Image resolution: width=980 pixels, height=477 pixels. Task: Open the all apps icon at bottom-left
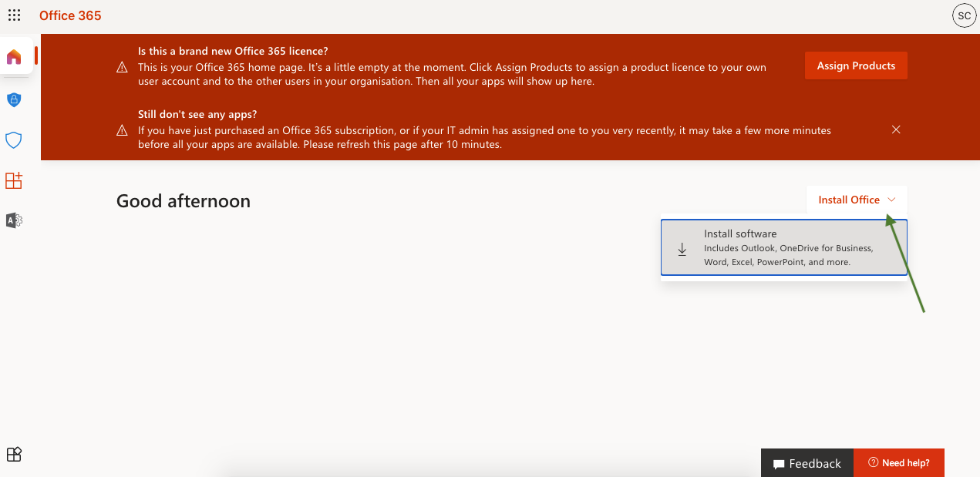click(x=14, y=455)
